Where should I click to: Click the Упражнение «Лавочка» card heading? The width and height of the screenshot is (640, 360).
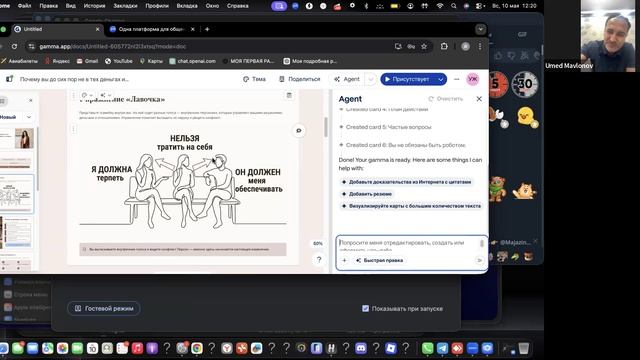pyautogui.click(x=122, y=99)
